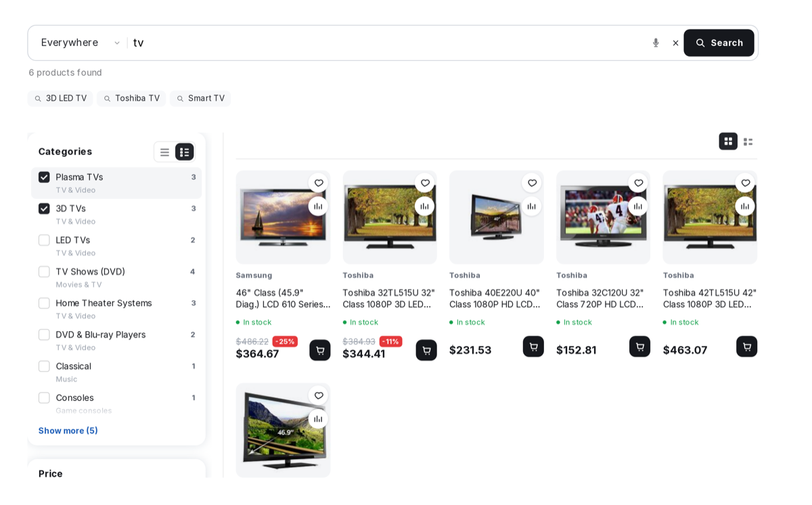The width and height of the screenshot is (812, 505).
Task: Click Show more (5) categories link
Action: click(68, 431)
